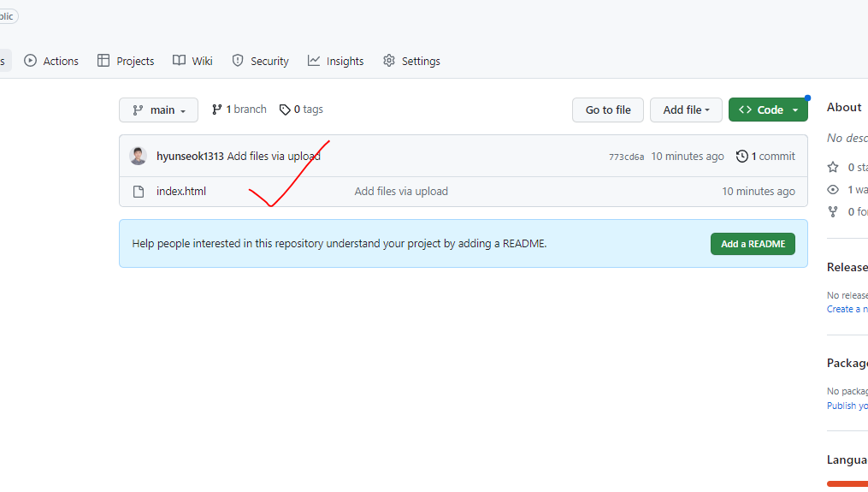The image size is (868, 492).
Task: Click the Go to file button
Action: (608, 110)
